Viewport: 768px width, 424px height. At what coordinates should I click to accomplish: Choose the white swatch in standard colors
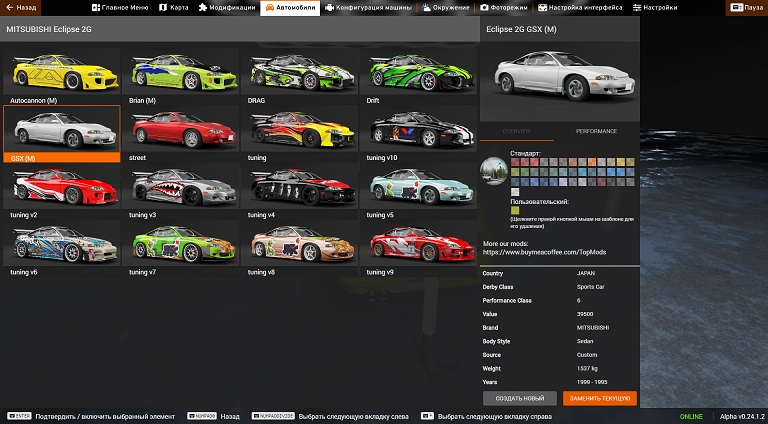[x=515, y=191]
